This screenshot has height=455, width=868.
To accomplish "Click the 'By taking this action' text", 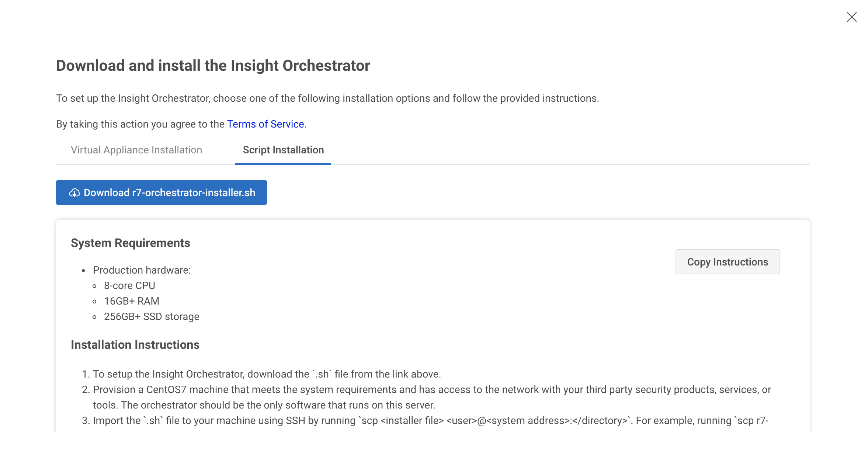I will (140, 124).
